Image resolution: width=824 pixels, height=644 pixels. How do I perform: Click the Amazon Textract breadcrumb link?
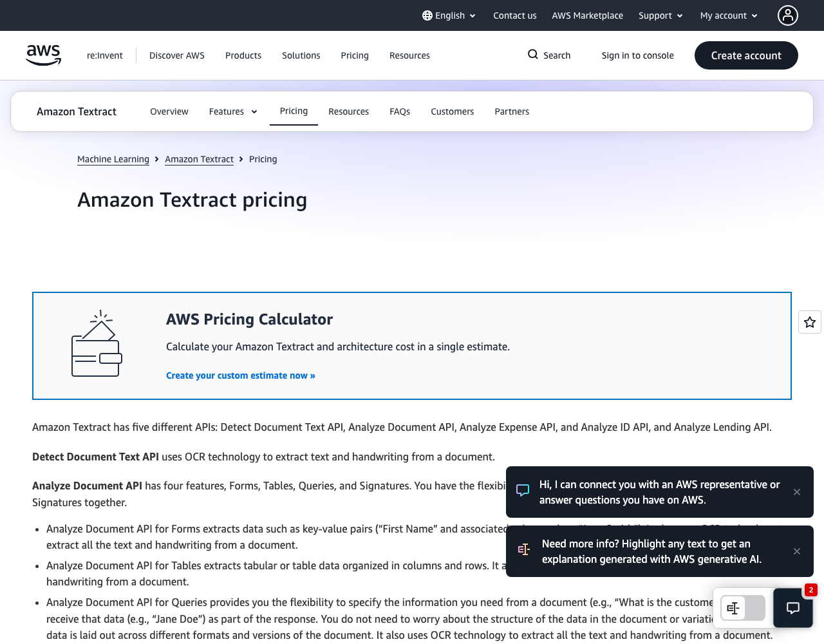coord(199,159)
